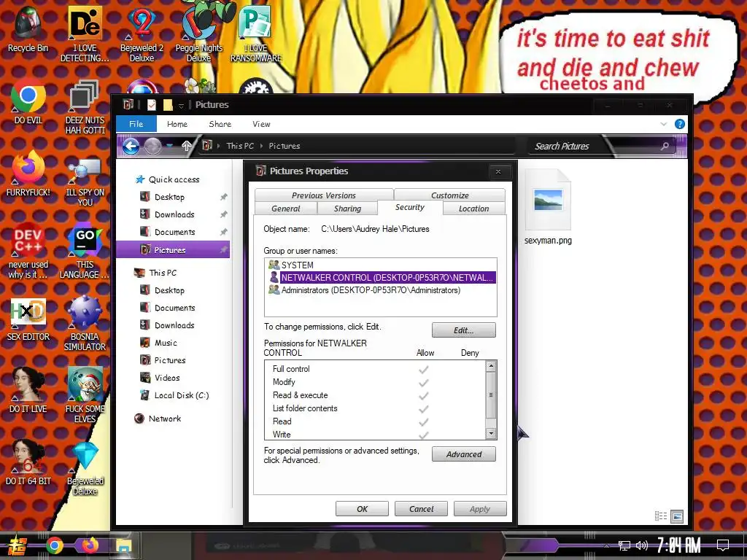
Task: Open the File ribbon tab
Action: click(x=136, y=124)
